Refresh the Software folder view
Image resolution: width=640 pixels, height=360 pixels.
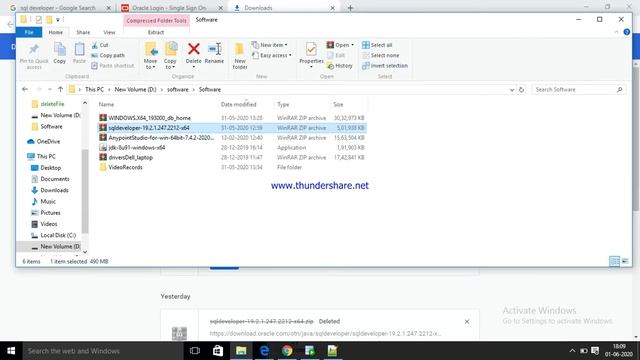521,89
